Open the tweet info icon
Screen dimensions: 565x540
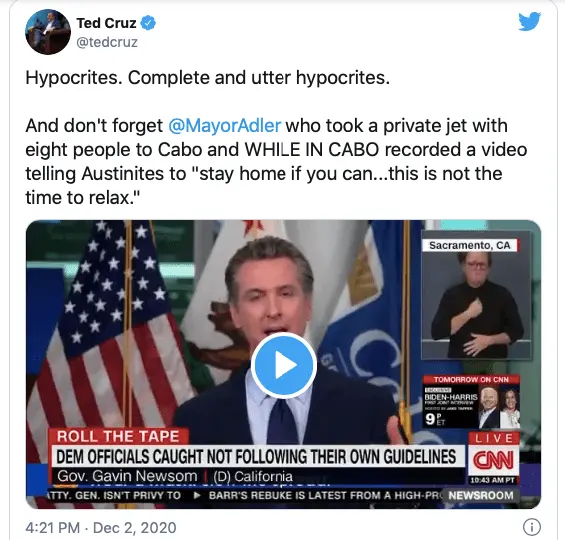(x=532, y=527)
